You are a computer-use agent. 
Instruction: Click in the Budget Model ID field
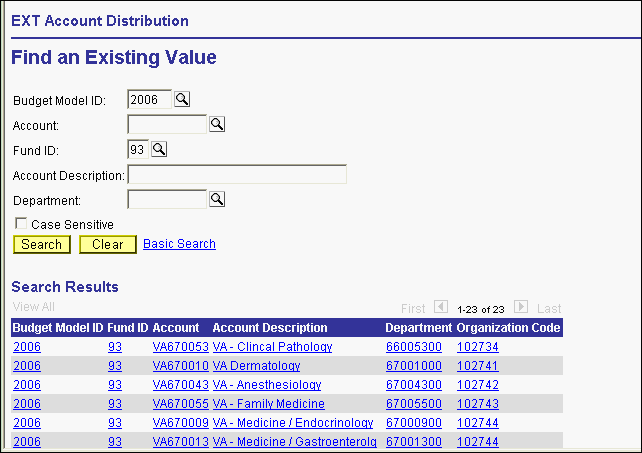click(149, 99)
